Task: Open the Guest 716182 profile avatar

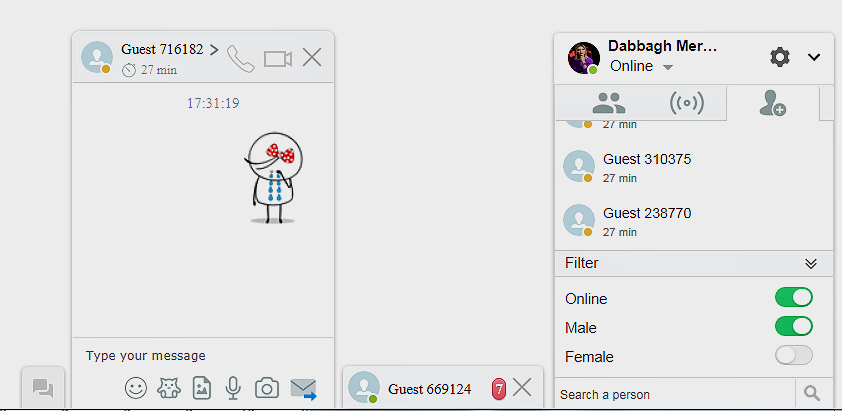Action: (97, 57)
